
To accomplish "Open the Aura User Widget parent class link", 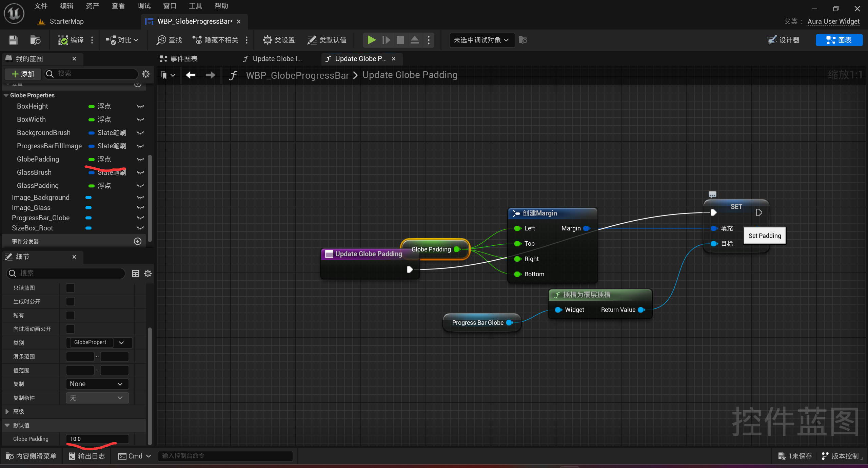I will tap(833, 21).
